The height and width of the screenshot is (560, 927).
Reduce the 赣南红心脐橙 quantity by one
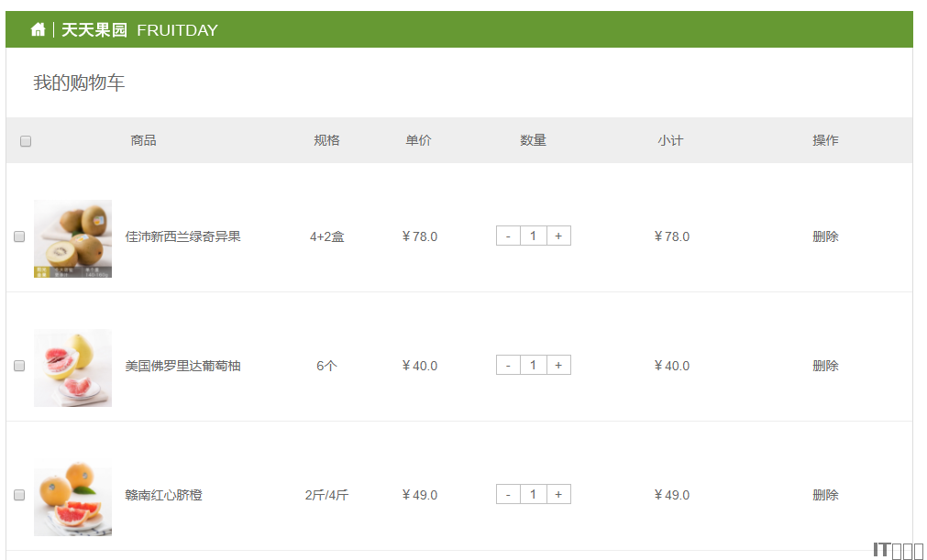(x=508, y=495)
